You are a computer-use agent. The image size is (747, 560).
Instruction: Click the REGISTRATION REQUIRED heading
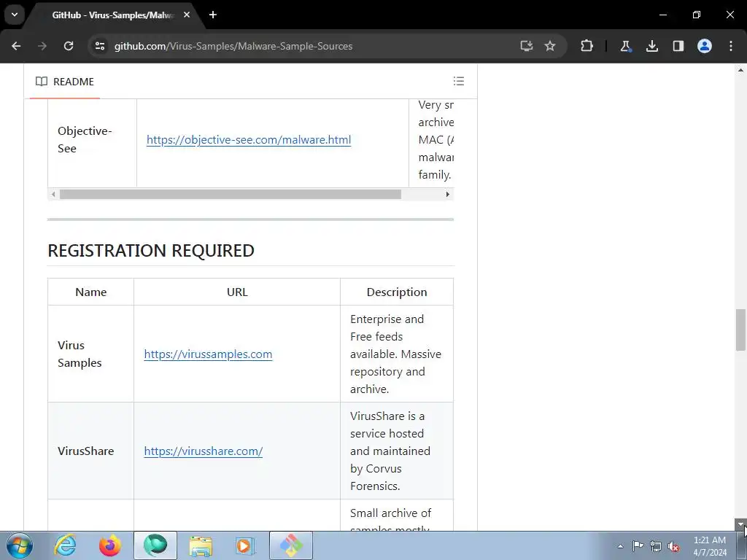[x=151, y=251]
